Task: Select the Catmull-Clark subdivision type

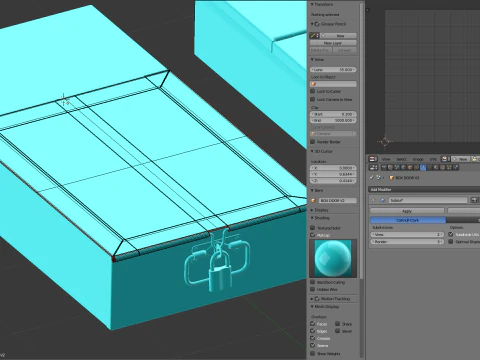Action: coord(408,220)
